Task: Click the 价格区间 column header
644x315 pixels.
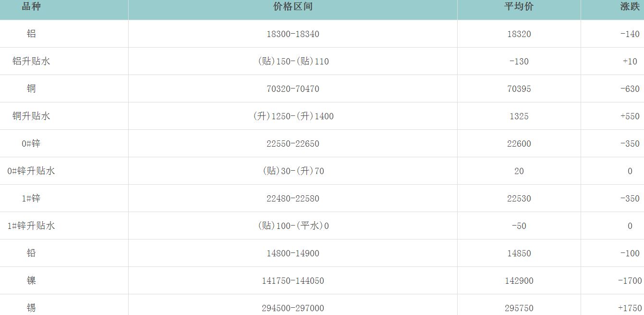Action: pyautogui.click(x=293, y=7)
